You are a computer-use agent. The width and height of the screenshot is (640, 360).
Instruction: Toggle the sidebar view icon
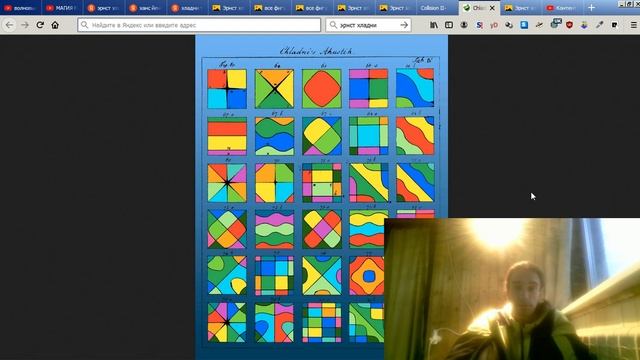[x=449, y=25]
